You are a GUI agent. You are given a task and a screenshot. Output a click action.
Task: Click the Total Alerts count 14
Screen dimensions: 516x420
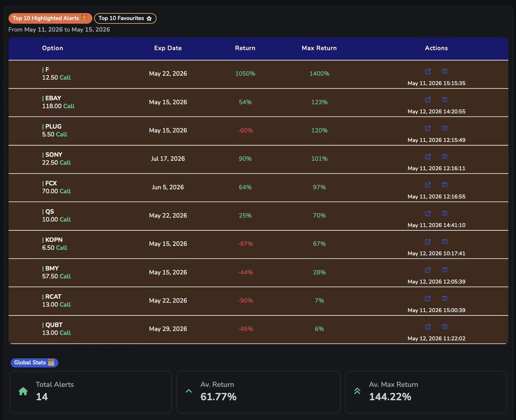(42, 397)
